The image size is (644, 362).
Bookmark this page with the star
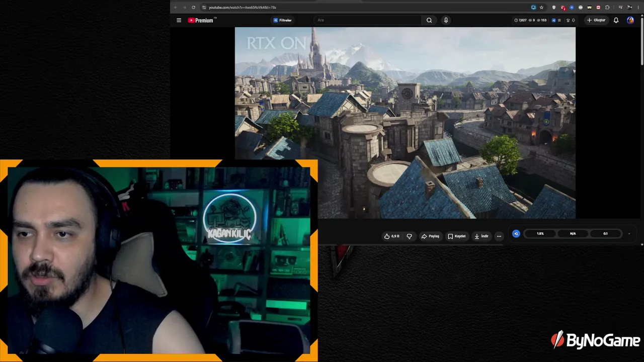pos(541,8)
